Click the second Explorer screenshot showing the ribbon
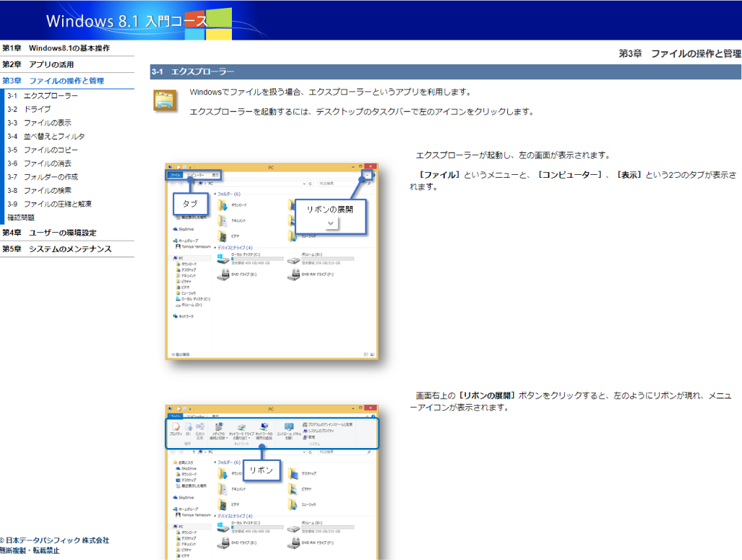Image resolution: width=742 pixels, height=560 pixels. point(272,483)
